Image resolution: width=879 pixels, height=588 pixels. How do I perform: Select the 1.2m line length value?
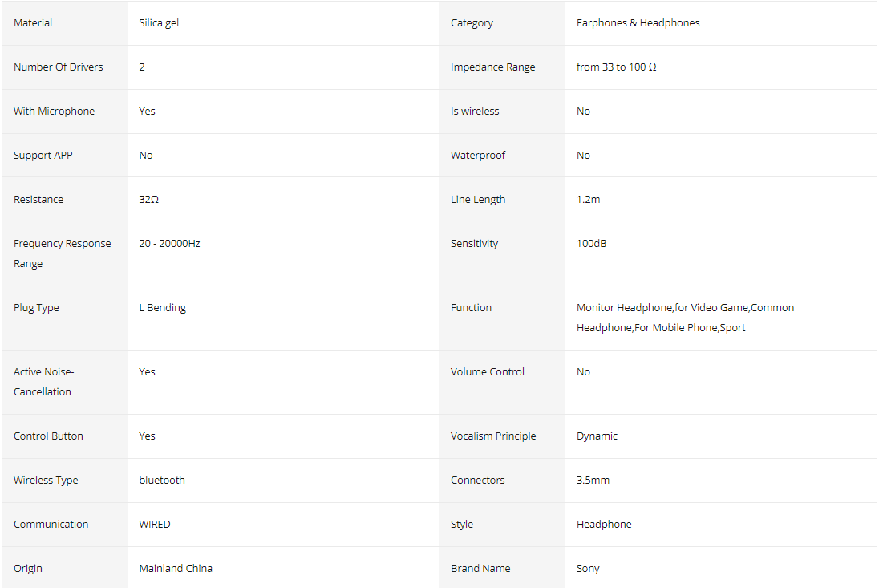[x=588, y=200]
